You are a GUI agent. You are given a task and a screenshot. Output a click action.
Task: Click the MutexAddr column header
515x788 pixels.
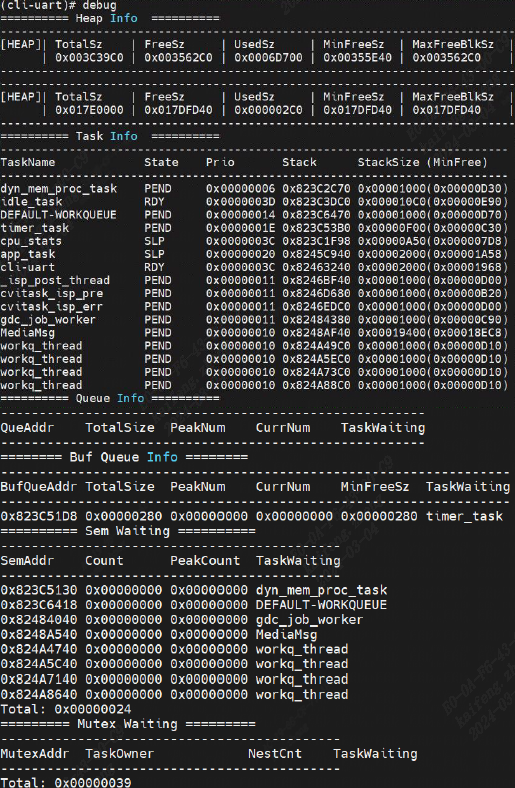coord(35,753)
